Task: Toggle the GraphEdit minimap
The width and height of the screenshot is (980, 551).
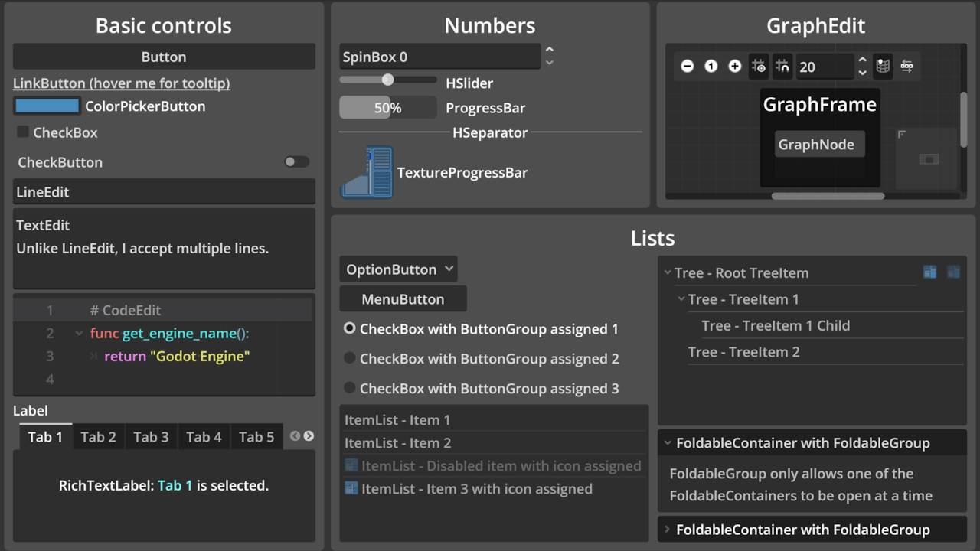Action: 883,67
